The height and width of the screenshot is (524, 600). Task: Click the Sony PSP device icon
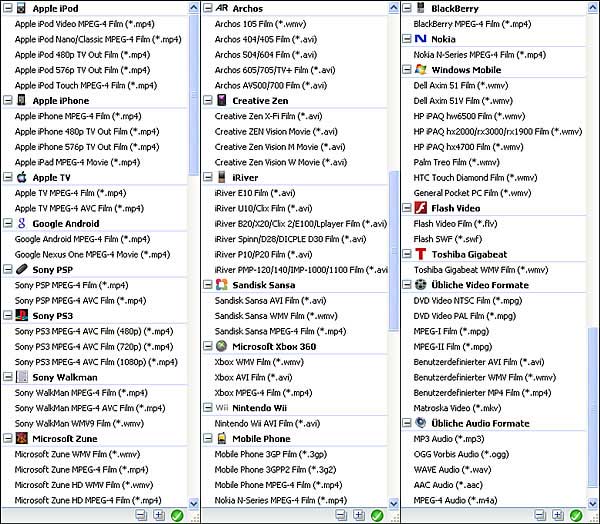click(x=22, y=269)
